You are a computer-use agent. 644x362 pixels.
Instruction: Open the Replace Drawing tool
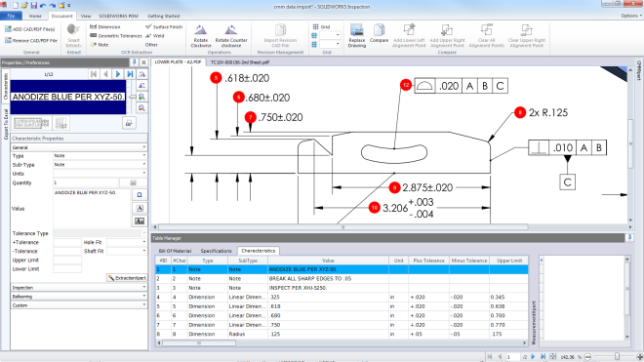tap(356, 30)
